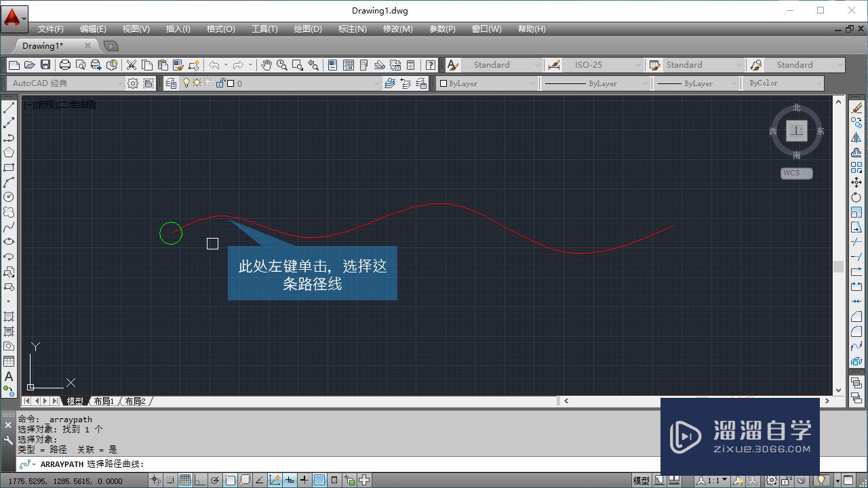Image resolution: width=868 pixels, height=488 pixels.
Task: Close the Drawing1 file tab
Action: click(87, 45)
